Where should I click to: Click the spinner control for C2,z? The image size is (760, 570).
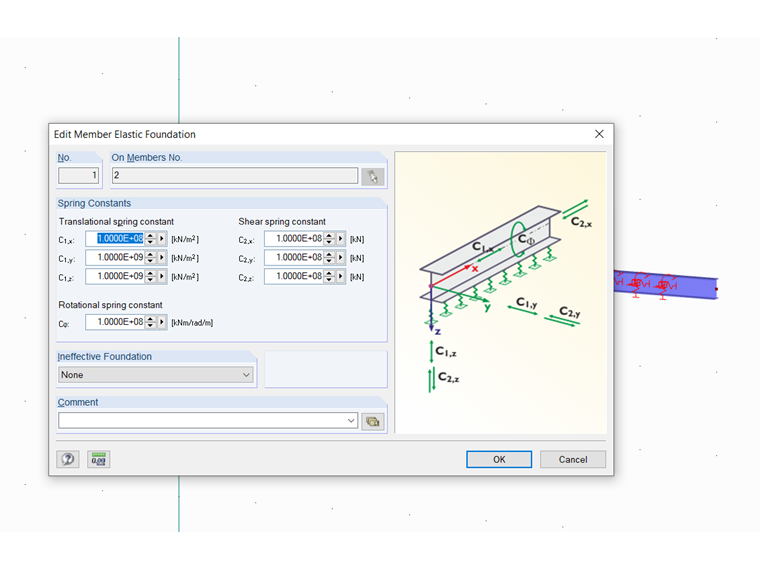(x=329, y=276)
